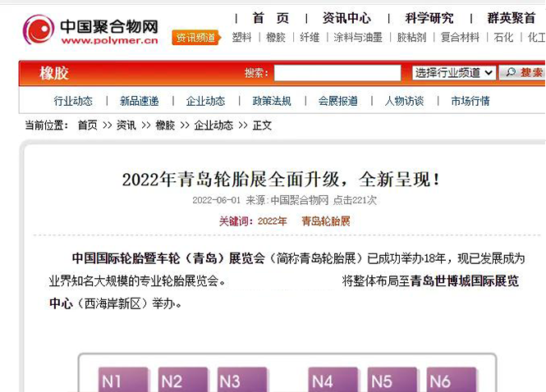Click 企业动态 in the breadcrumb

[213, 125]
